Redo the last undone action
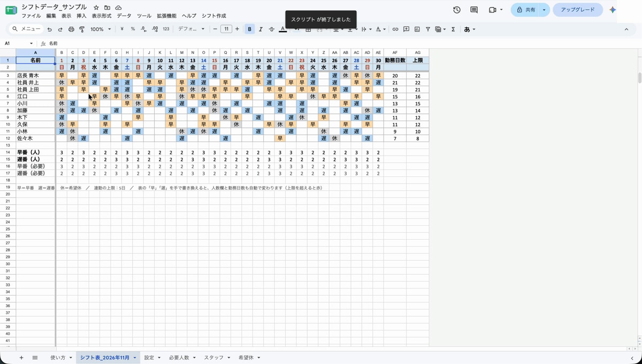Screen dimensions: 642x364 [x=60, y=29]
